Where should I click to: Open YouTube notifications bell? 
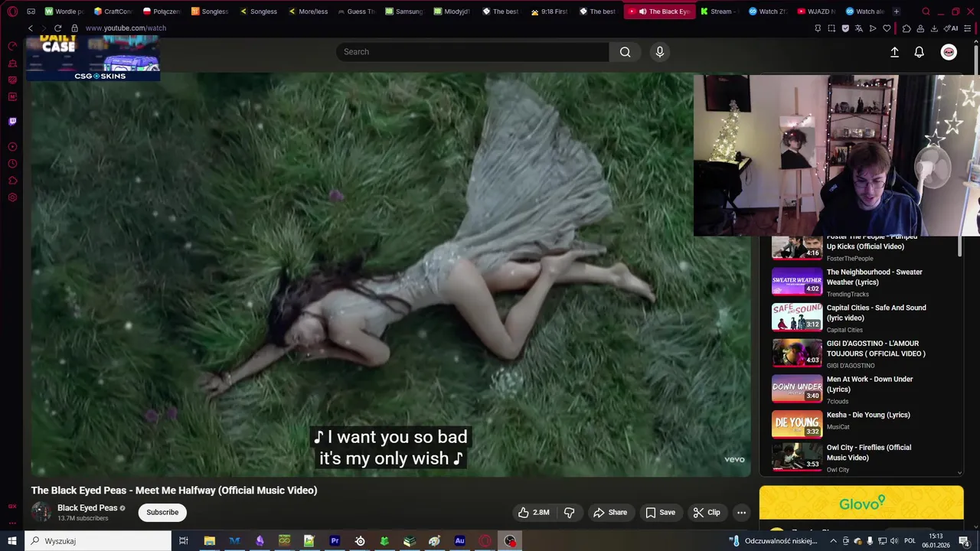pyautogui.click(x=919, y=52)
